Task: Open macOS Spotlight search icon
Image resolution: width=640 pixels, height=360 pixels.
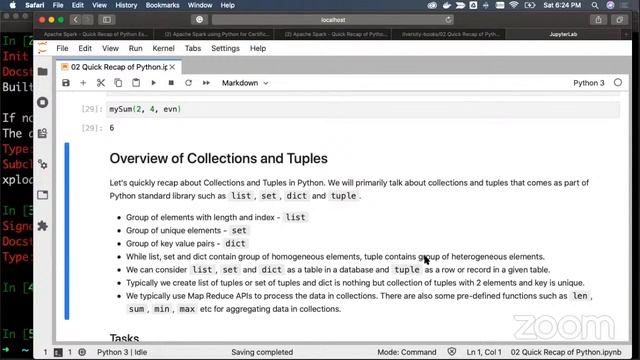Action: tap(595, 5)
